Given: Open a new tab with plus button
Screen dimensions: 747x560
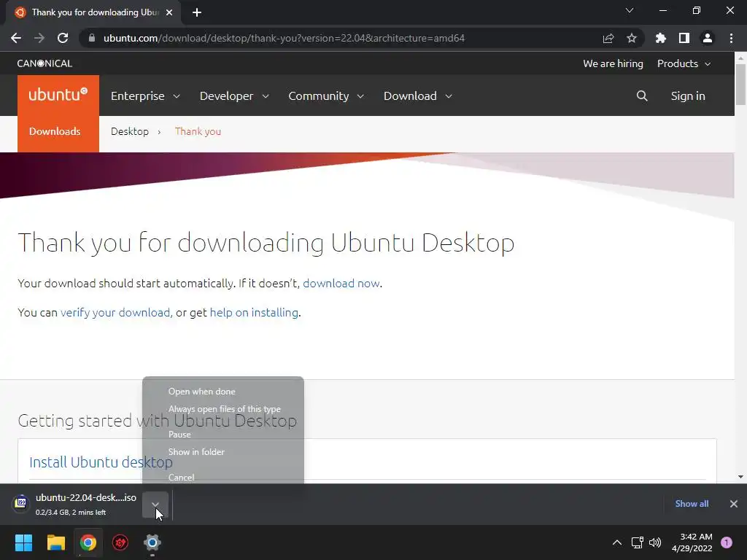Looking at the screenshot, I should pos(197,12).
